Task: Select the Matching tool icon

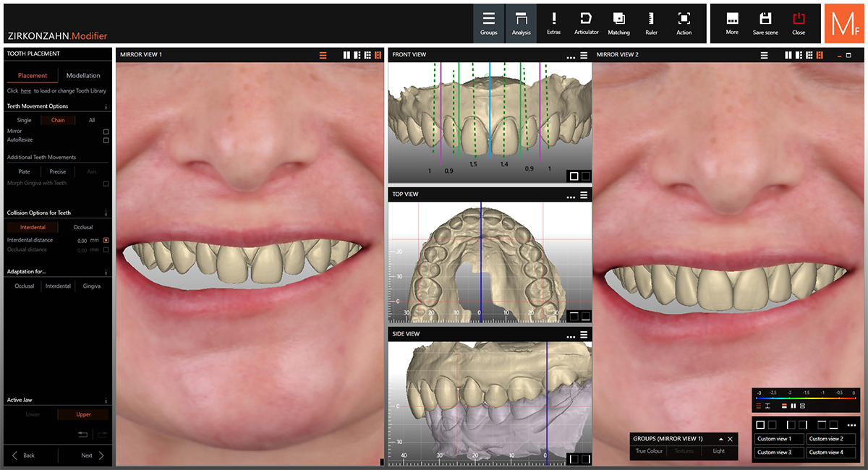Action: pyautogui.click(x=618, y=23)
